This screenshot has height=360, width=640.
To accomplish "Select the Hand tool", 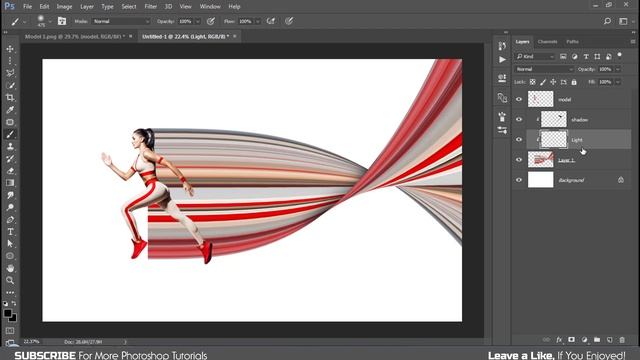I will (10, 268).
